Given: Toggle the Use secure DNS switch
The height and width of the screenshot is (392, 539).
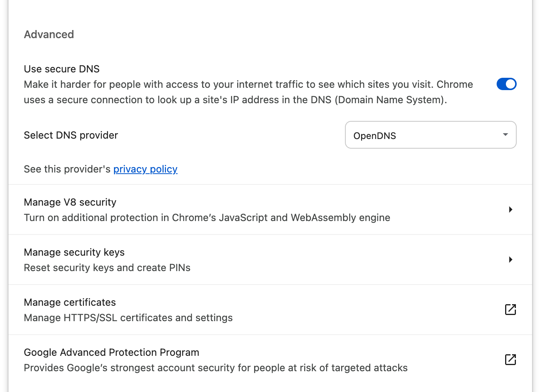Looking at the screenshot, I should click(506, 84).
